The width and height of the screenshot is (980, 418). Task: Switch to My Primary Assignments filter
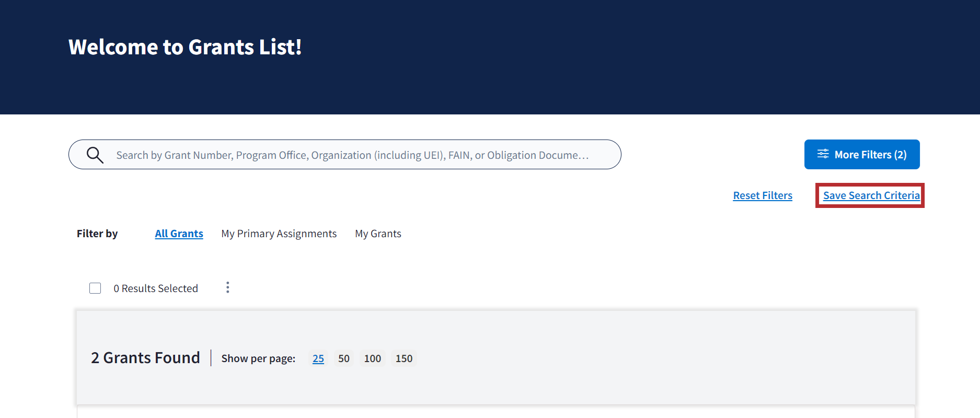tap(279, 234)
